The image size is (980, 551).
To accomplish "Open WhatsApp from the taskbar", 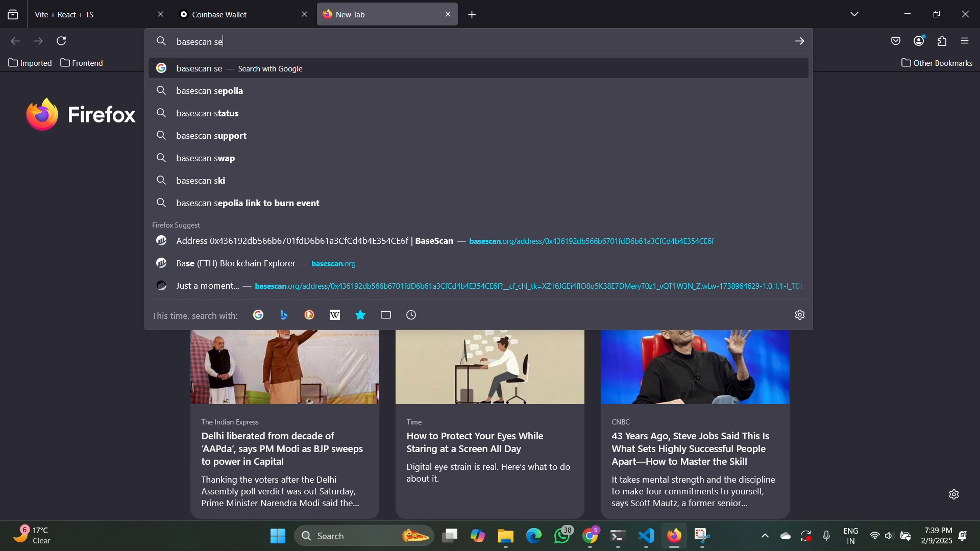I will pos(562,536).
